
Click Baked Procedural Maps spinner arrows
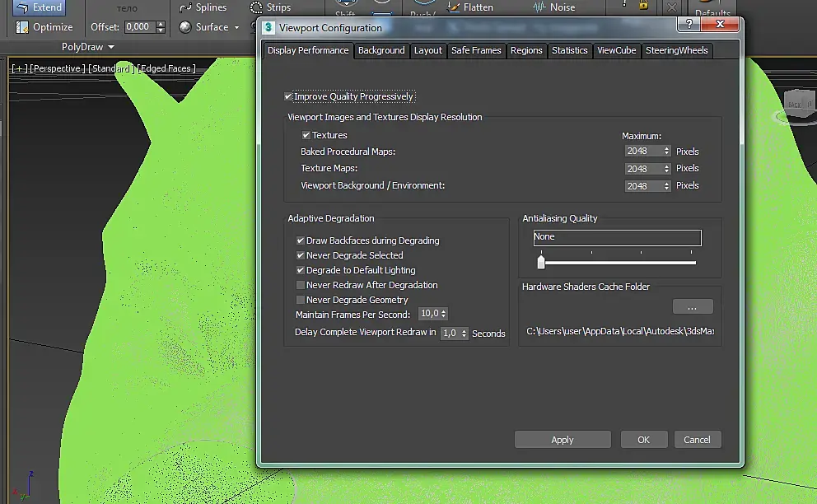666,152
